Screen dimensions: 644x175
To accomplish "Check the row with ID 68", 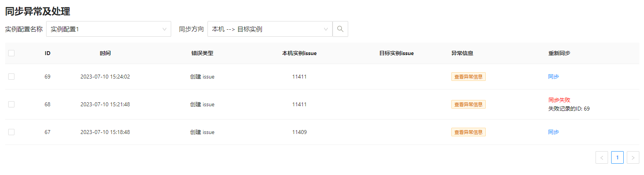I will (11, 104).
